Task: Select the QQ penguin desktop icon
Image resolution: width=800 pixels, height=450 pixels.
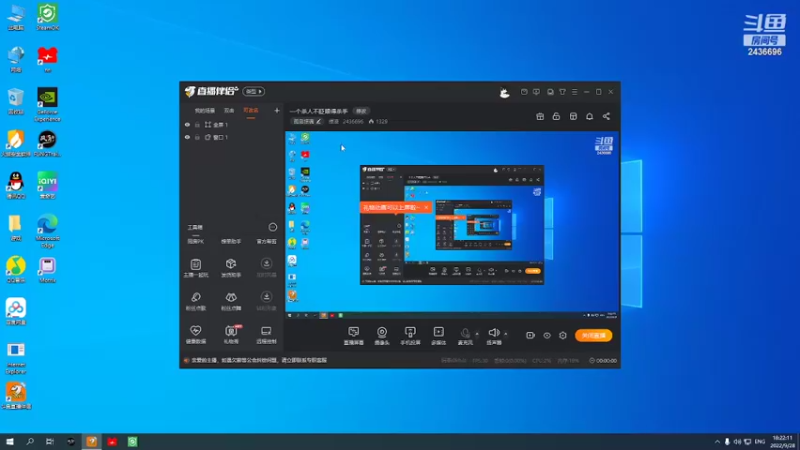Action: click(x=16, y=185)
